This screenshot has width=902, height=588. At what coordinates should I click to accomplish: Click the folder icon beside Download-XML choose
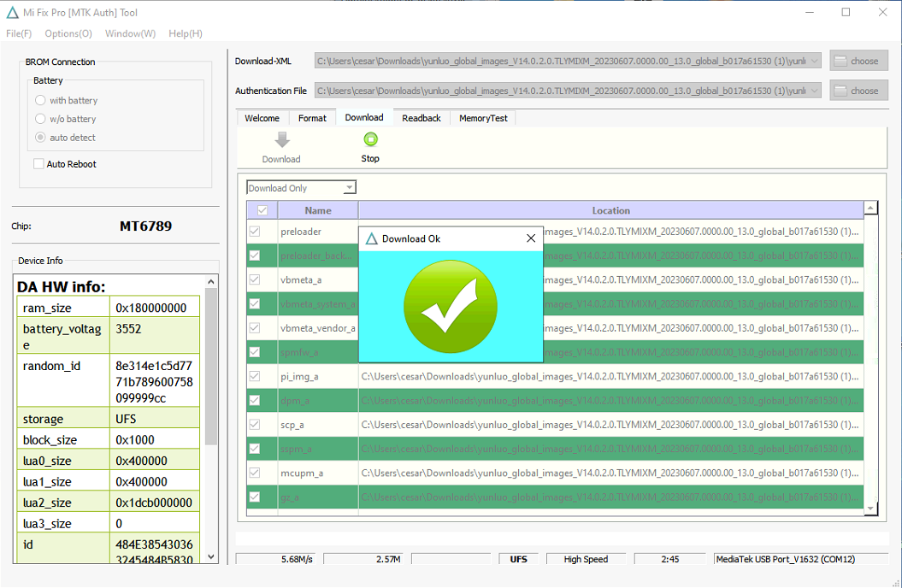click(840, 61)
